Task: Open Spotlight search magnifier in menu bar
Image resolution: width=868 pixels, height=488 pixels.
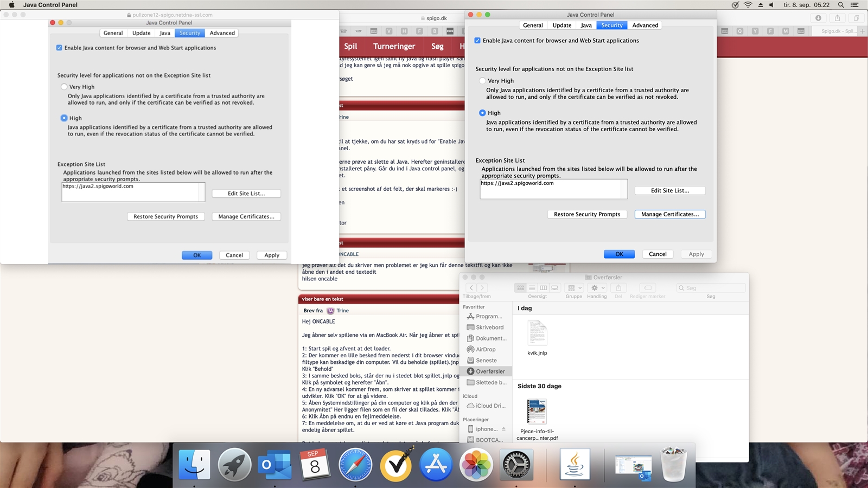Action: coord(841,5)
